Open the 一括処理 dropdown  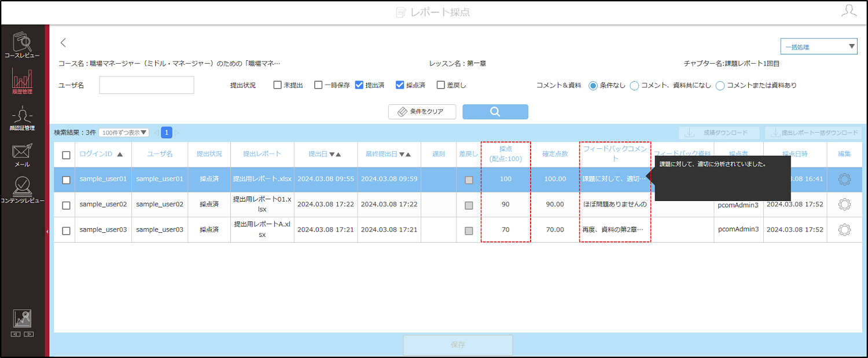click(819, 46)
